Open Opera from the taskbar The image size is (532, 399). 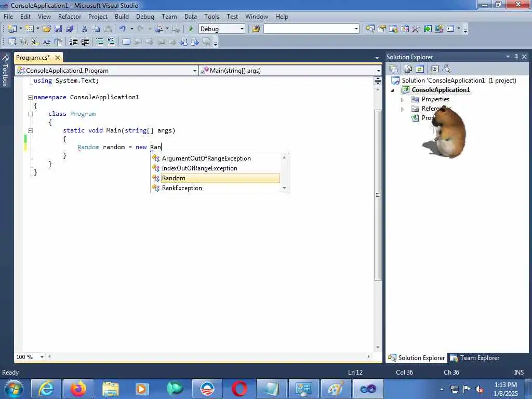click(239, 389)
